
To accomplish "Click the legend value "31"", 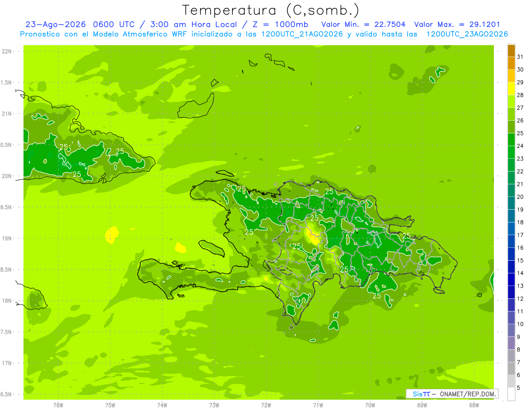I will (x=520, y=57).
